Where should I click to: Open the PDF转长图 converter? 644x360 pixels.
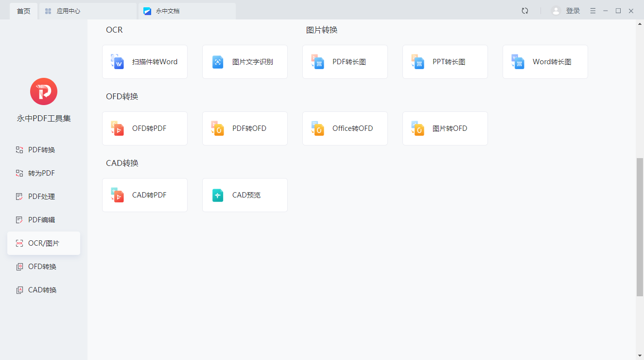click(345, 62)
